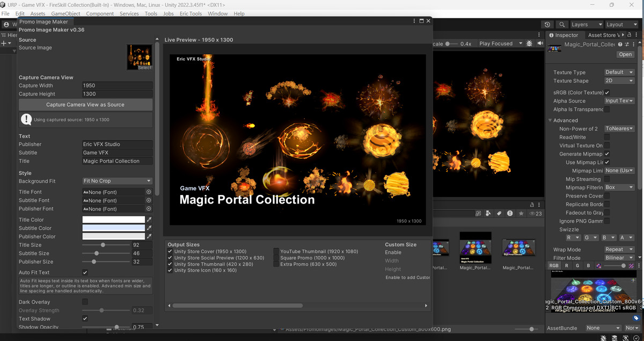Enable Square Promo (1000 x 1000) output
Viewport: 644px width, 341px height.
[x=276, y=258]
